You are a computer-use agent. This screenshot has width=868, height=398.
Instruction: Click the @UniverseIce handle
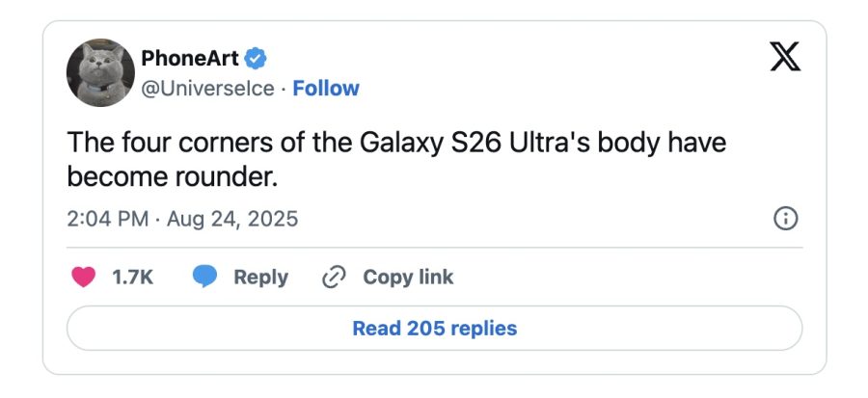point(207,89)
